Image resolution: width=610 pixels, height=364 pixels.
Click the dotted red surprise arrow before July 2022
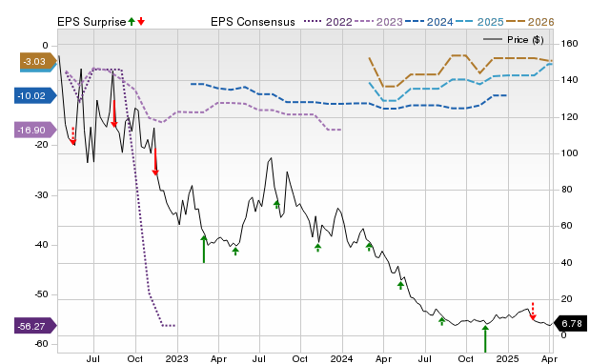point(73,135)
